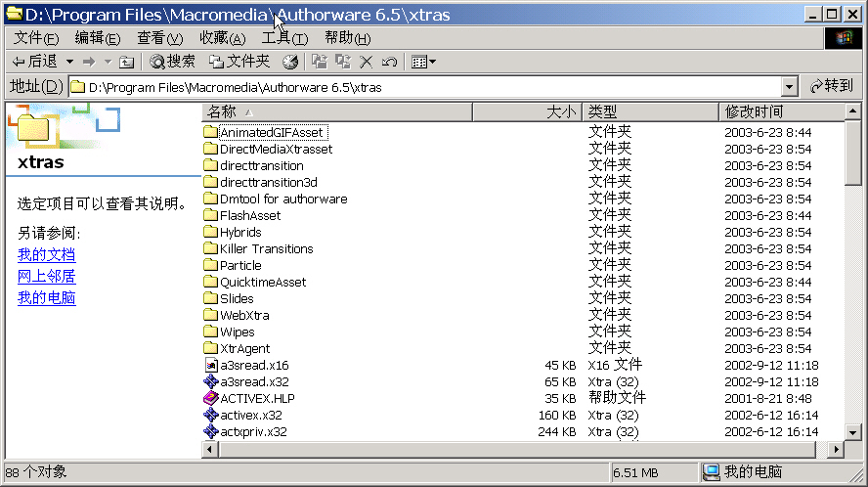The image size is (868, 487).
Task: Click the '244 KB' size cell
Action: (x=557, y=431)
